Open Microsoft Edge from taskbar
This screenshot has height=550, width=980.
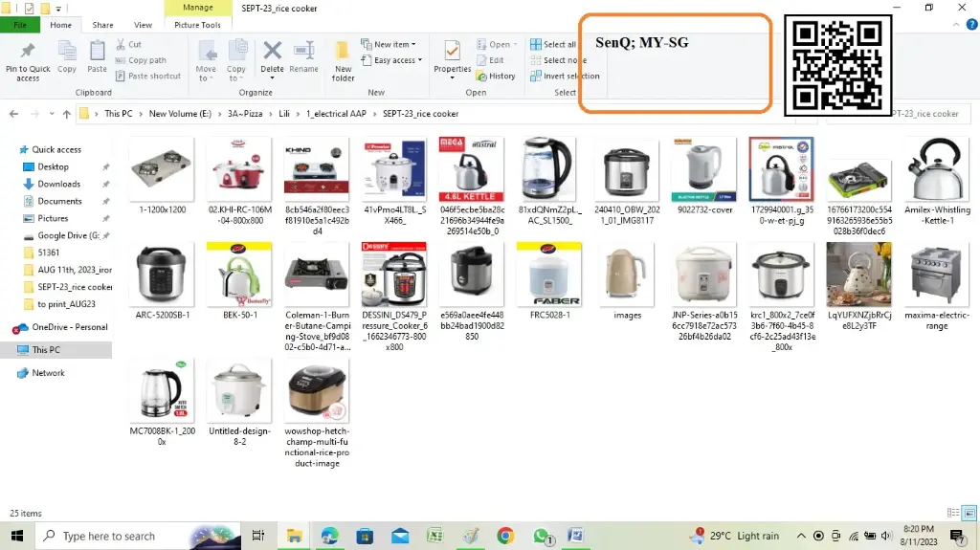click(x=329, y=536)
